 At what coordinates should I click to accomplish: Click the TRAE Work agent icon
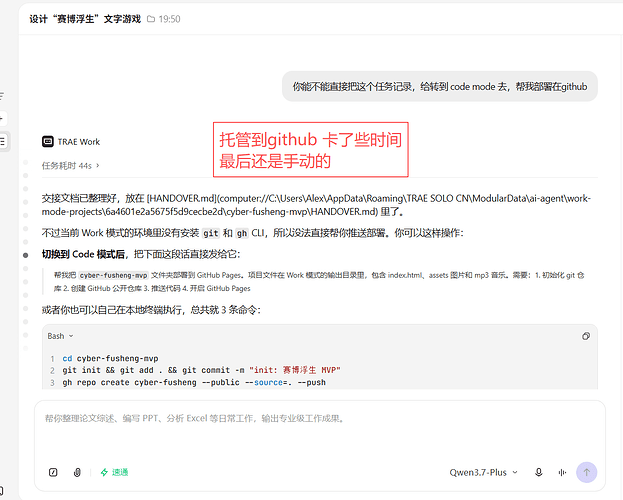pos(48,141)
